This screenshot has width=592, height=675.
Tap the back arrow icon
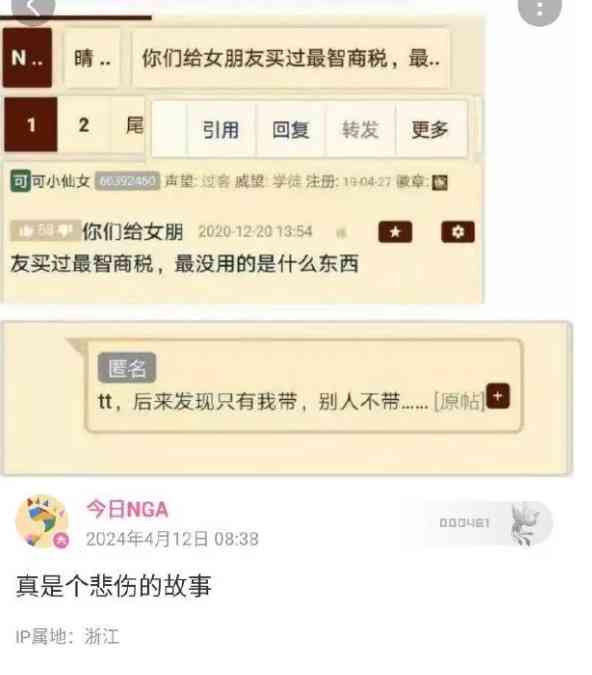coord(33,8)
